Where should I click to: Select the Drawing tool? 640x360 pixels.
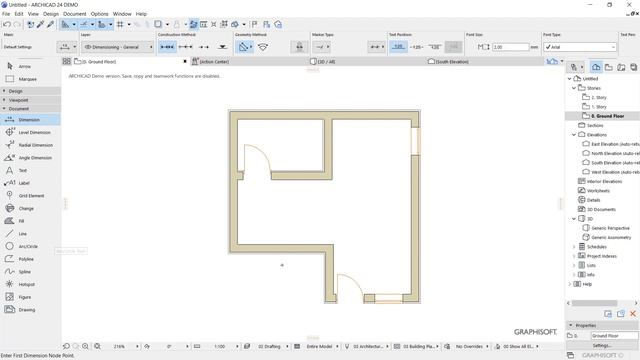click(x=27, y=309)
